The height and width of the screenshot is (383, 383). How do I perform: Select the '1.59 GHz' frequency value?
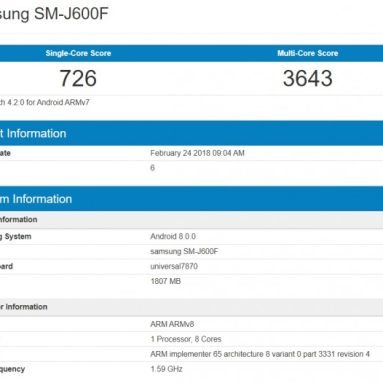click(x=166, y=369)
